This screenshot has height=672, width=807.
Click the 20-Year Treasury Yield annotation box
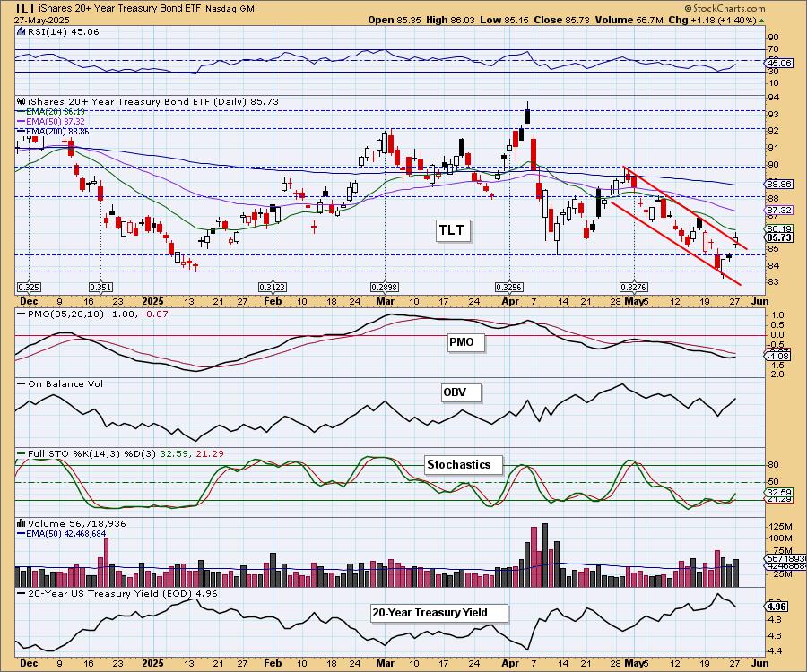(439, 613)
